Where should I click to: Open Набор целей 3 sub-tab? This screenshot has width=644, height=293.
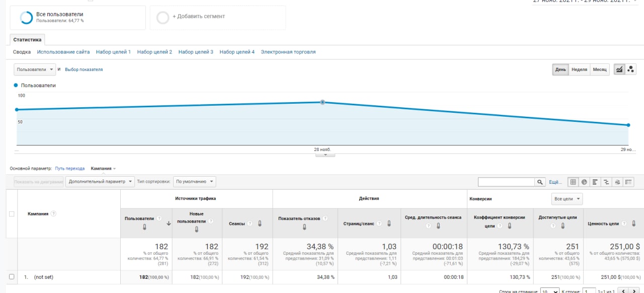pyautogui.click(x=196, y=52)
